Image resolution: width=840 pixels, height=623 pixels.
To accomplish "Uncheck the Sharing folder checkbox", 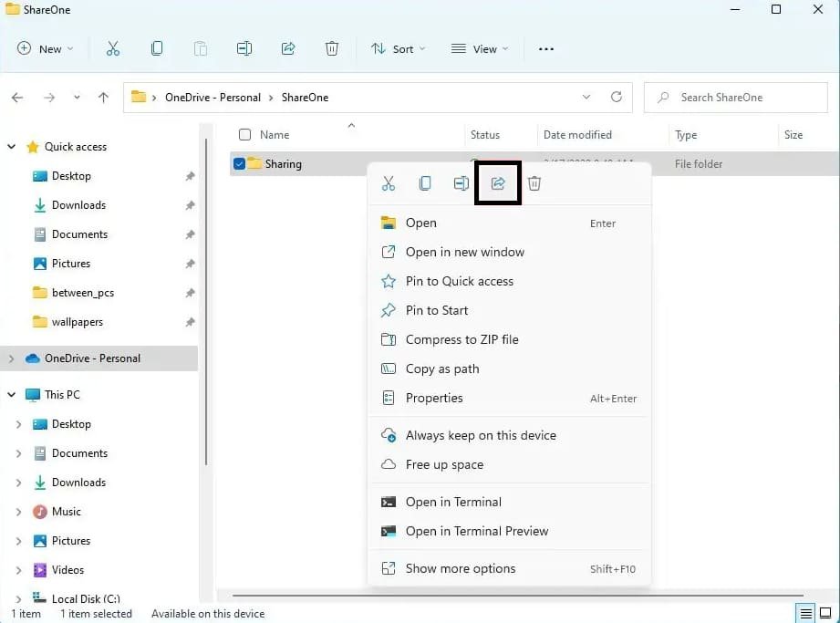I will (x=240, y=164).
